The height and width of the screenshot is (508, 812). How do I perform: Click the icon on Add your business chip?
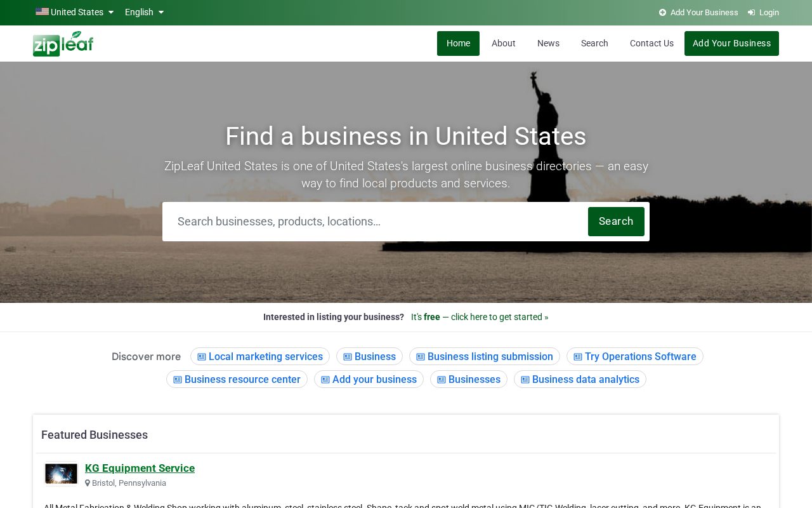pyautogui.click(x=325, y=380)
